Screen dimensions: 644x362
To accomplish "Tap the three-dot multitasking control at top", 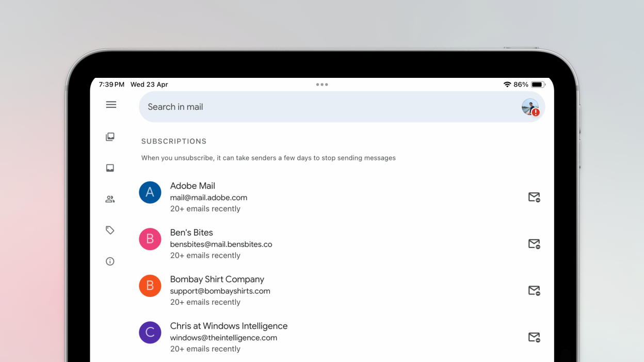I will tap(322, 85).
